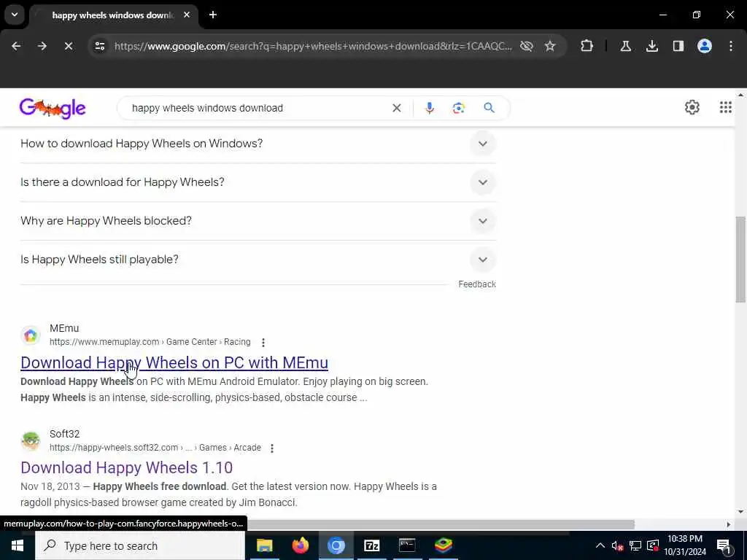Close the happy wheels search tab

pyautogui.click(x=187, y=15)
